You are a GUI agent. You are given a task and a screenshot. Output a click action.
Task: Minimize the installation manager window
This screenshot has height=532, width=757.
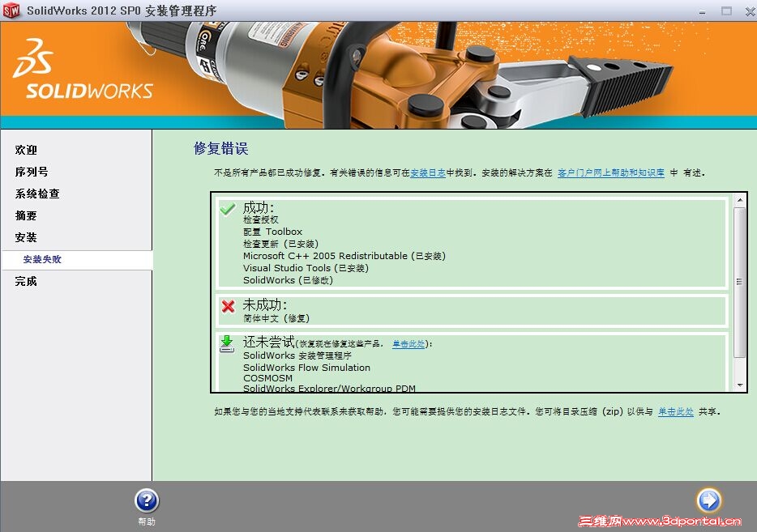[x=703, y=11]
